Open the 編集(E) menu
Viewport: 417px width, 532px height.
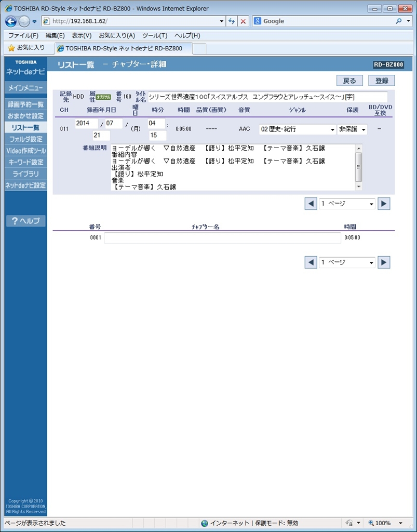coord(55,35)
